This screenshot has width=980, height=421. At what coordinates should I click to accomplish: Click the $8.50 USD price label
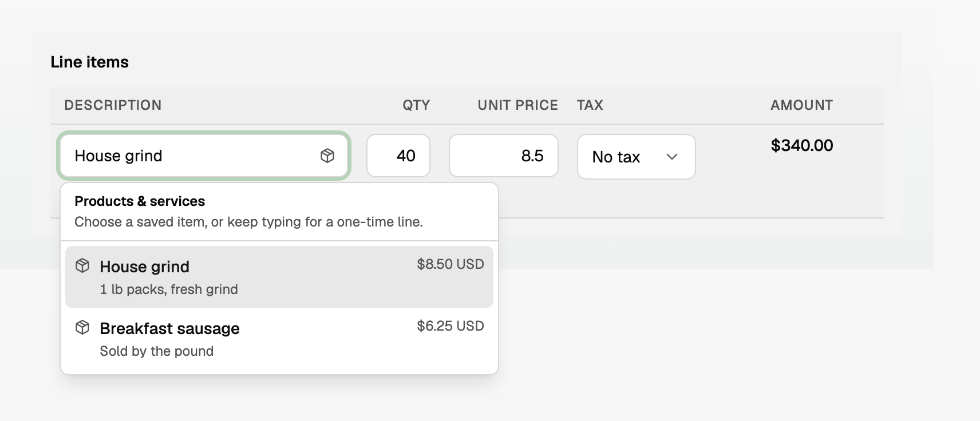click(x=451, y=264)
